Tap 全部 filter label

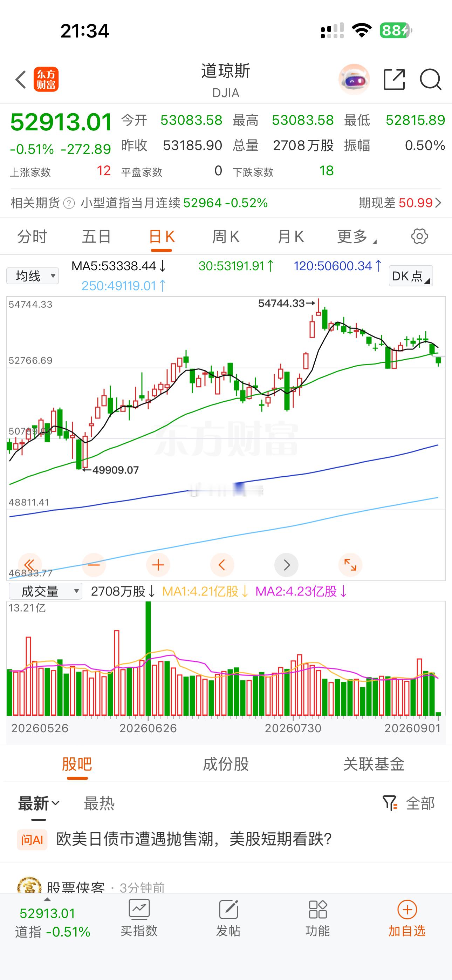[x=420, y=803]
